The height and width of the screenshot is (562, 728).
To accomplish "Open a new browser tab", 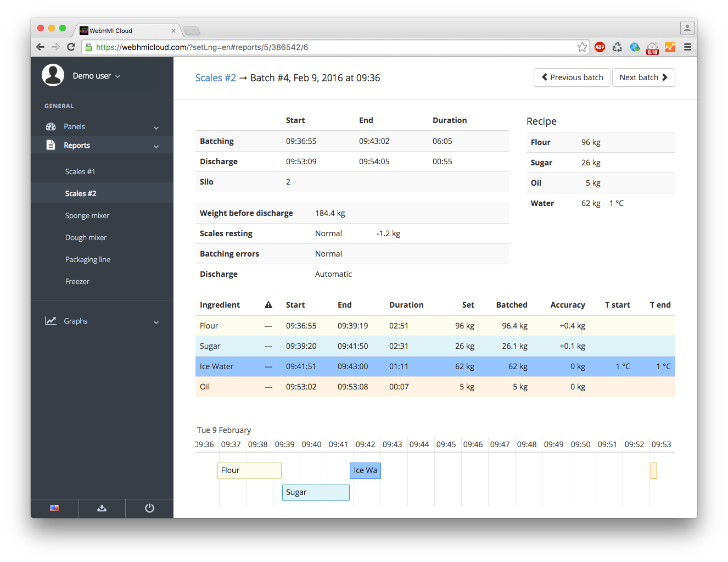I will click(x=192, y=31).
